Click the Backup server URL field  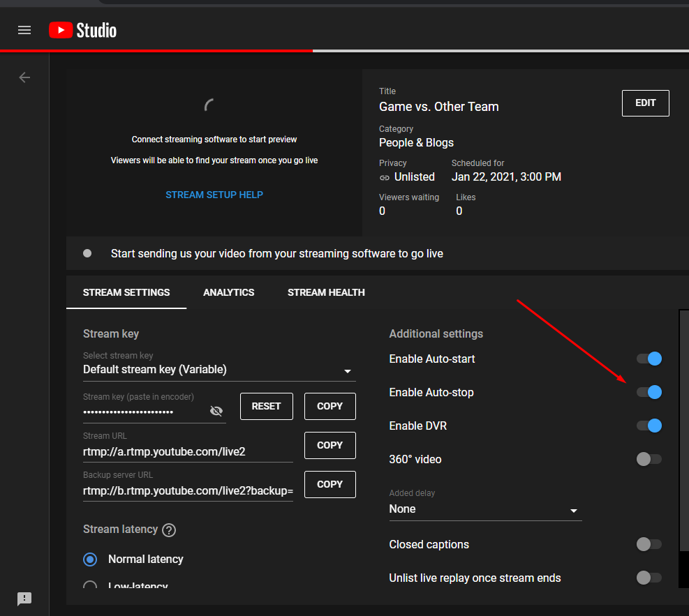(x=188, y=491)
